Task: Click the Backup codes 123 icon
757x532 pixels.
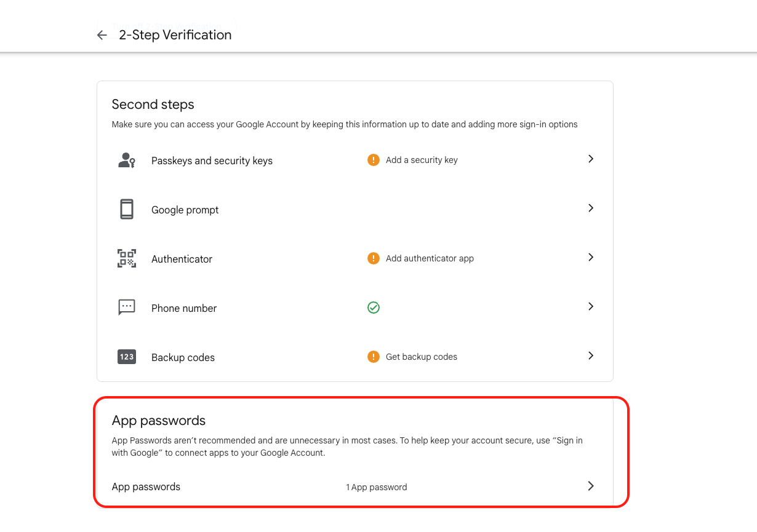Action: click(127, 357)
